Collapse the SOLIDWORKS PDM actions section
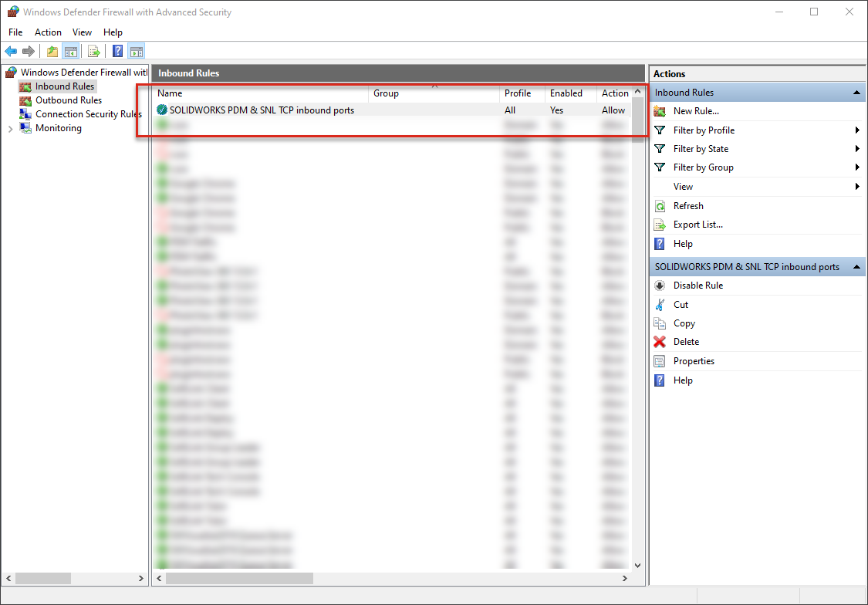Image resolution: width=868 pixels, height=605 pixels. point(856,267)
